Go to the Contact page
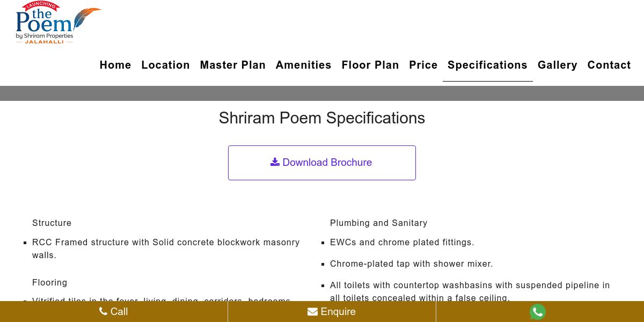Image resolution: width=644 pixels, height=322 pixels. click(609, 65)
